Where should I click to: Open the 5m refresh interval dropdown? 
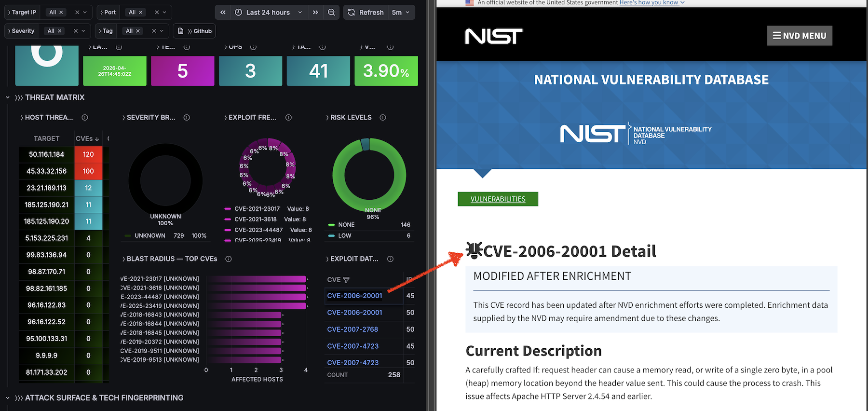pyautogui.click(x=401, y=13)
